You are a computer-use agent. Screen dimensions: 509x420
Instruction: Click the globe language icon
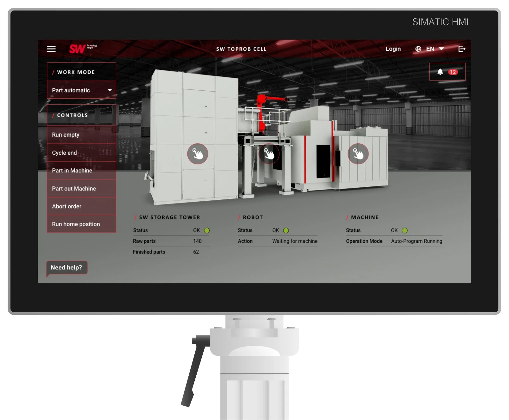(x=418, y=49)
